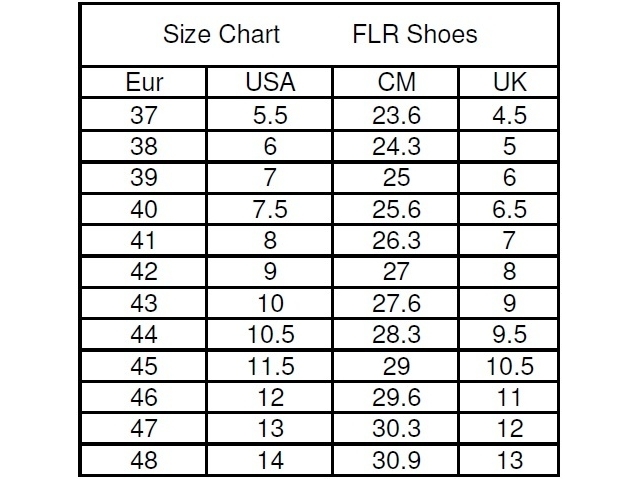
Task: Click the Eur size 42 cell
Action: point(144,271)
